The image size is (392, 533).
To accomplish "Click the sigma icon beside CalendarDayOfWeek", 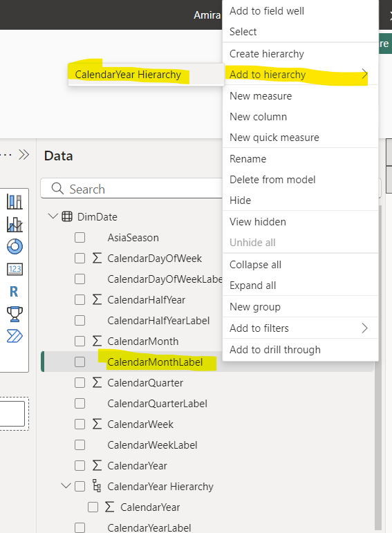I will [97, 259].
